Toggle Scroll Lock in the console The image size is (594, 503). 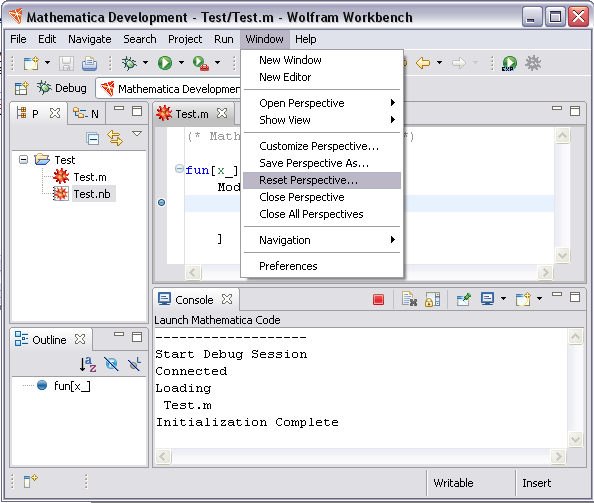pyautogui.click(x=432, y=300)
